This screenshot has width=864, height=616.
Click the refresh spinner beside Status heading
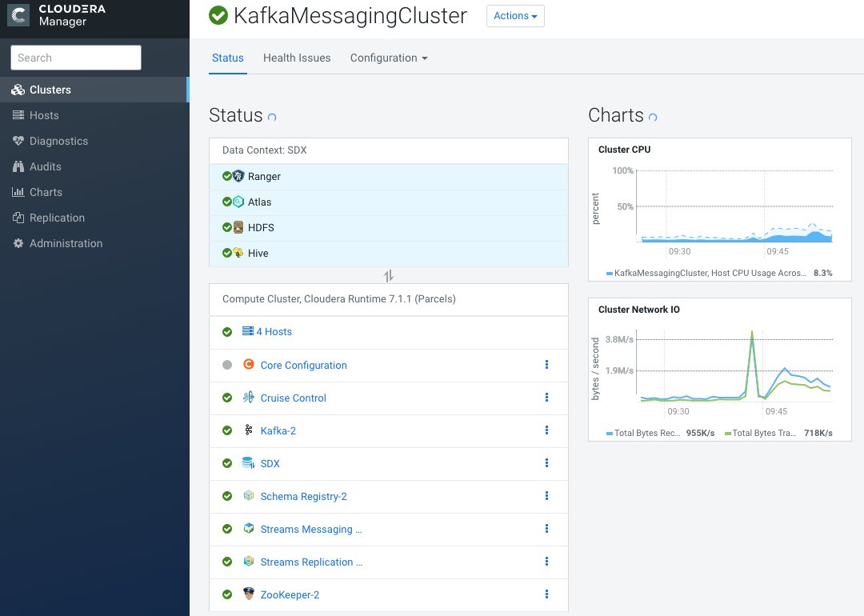[272, 117]
